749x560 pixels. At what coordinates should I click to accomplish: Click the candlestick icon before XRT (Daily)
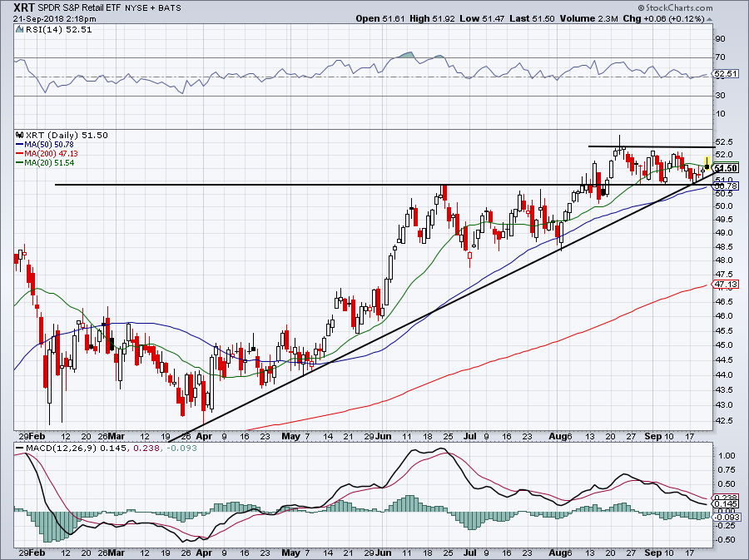(x=20, y=135)
